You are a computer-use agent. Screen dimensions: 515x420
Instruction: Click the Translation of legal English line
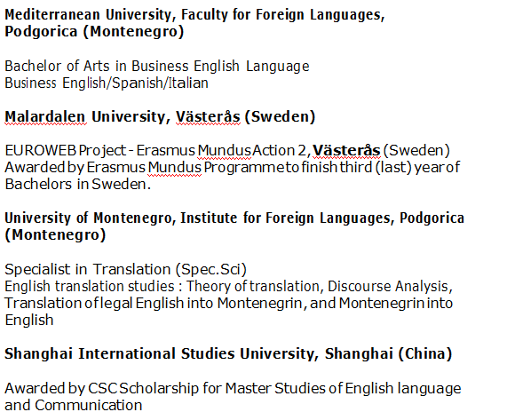(x=228, y=303)
